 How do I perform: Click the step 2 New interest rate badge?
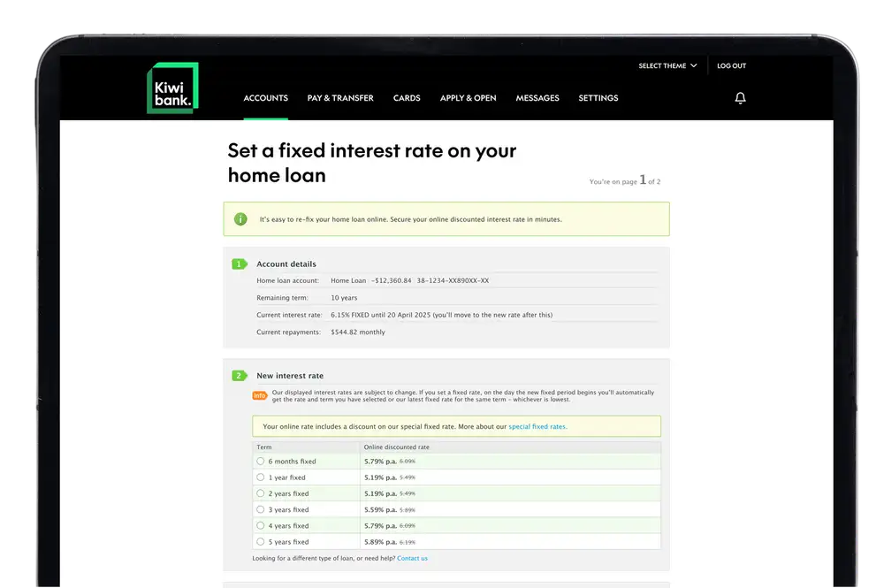(x=238, y=375)
